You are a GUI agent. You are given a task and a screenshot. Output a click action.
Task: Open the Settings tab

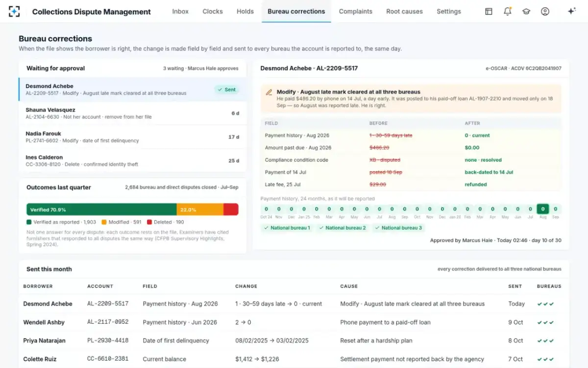pos(448,11)
